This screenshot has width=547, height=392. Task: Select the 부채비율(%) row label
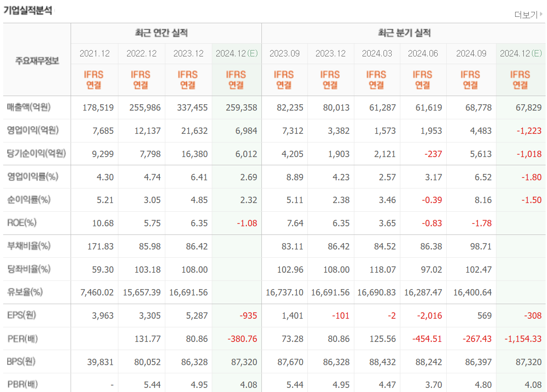click(x=29, y=246)
